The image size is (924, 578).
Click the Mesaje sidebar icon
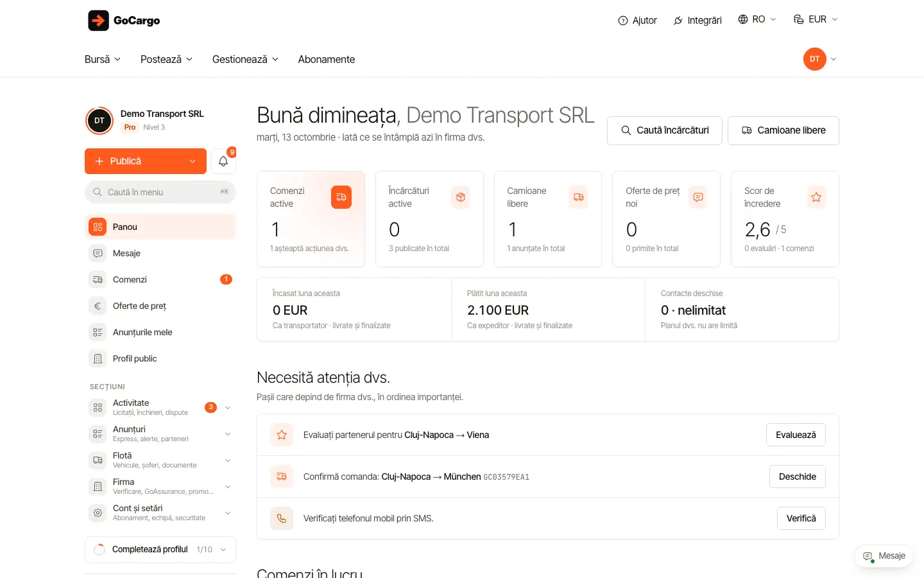coord(98,253)
